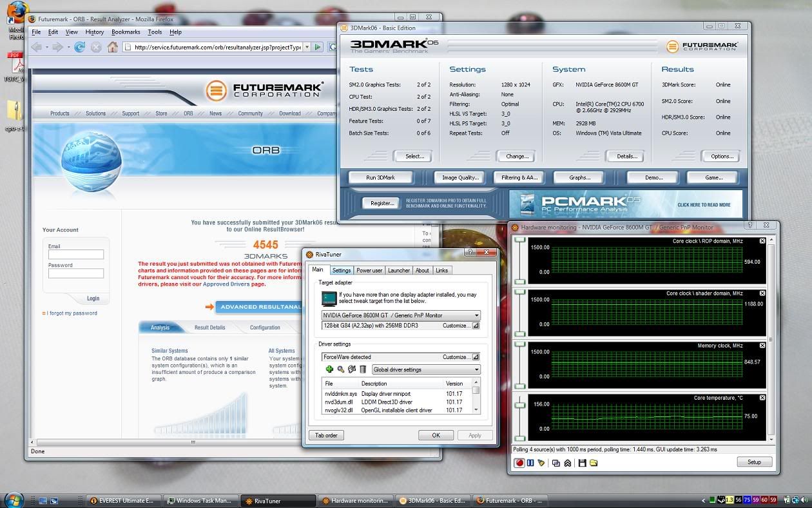This screenshot has height=508, width=812.
Task: Switch to the RivaTuner Launcher tab
Action: pyautogui.click(x=399, y=270)
